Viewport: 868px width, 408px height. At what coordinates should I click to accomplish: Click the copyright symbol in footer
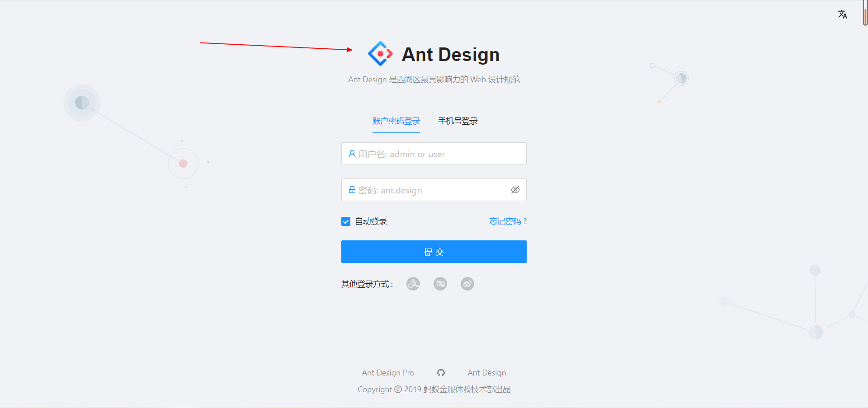click(397, 389)
